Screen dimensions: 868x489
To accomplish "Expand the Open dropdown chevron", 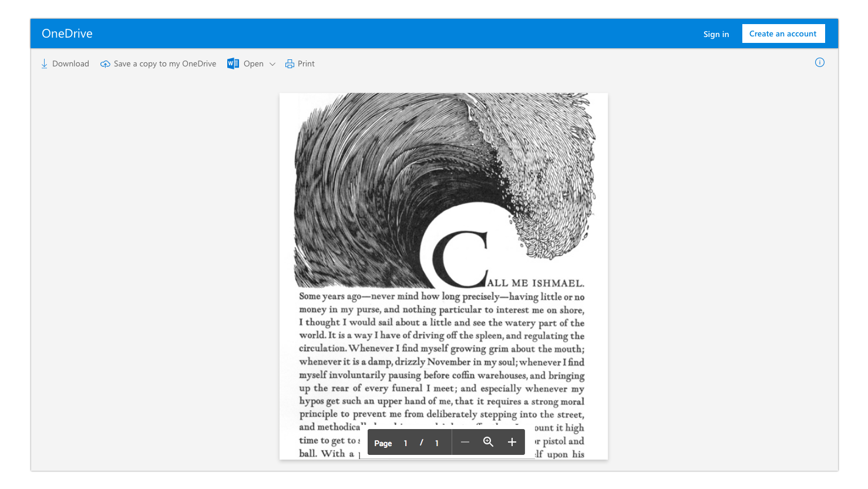I will pos(272,64).
